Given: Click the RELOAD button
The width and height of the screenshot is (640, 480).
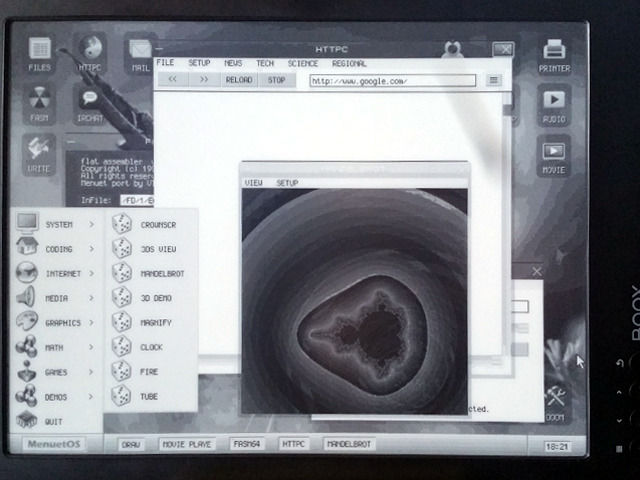Looking at the screenshot, I should click(239, 80).
